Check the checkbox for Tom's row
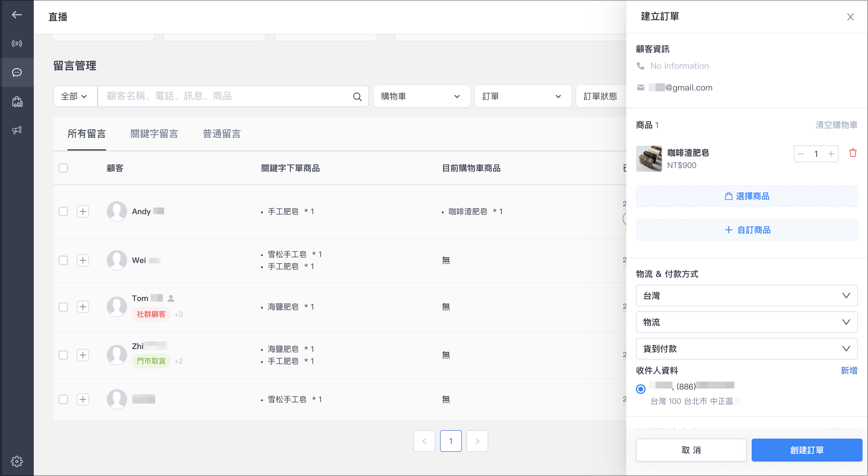868x476 pixels. click(x=63, y=307)
